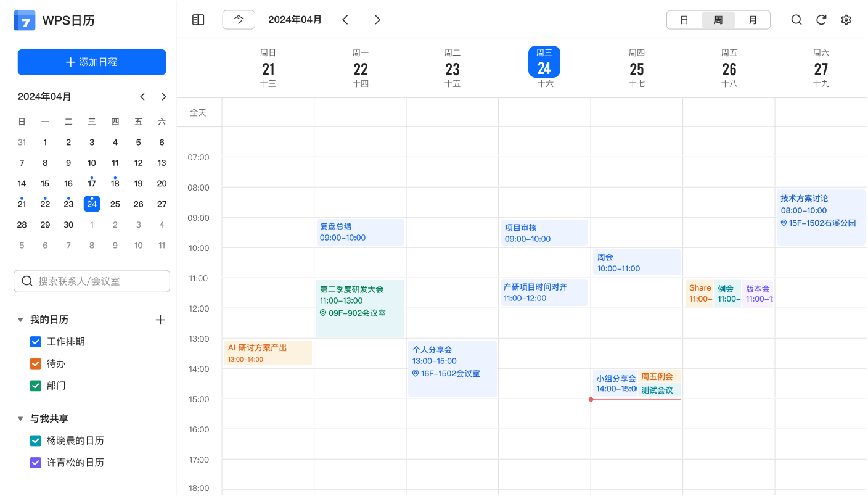Jump to today with 今 button

tap(239, 20)
